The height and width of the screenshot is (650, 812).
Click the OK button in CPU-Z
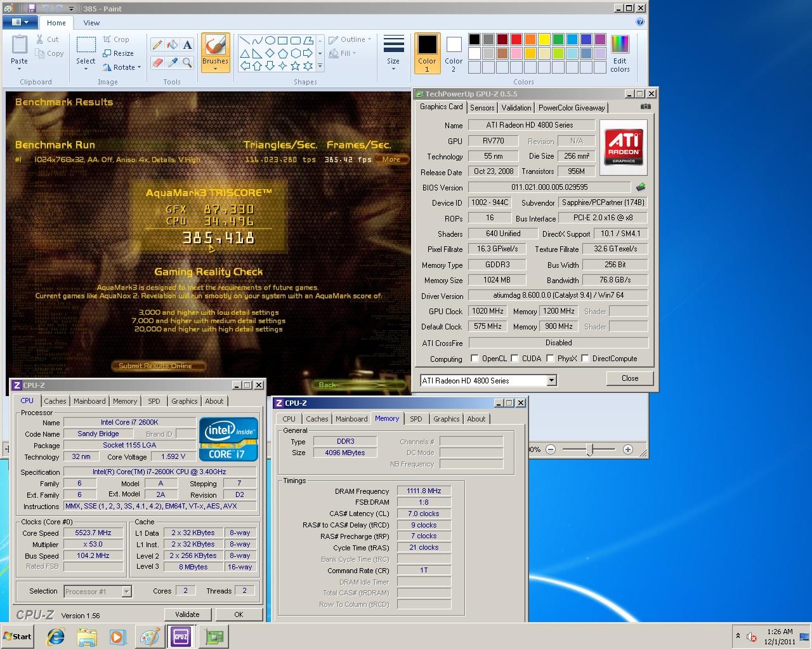(x=239, y=614)
